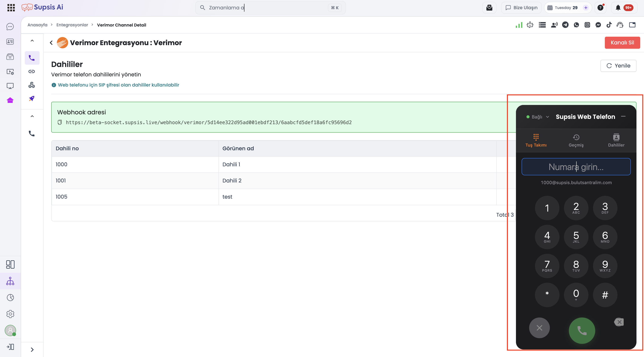Click the search bar at top

[270, 8]
